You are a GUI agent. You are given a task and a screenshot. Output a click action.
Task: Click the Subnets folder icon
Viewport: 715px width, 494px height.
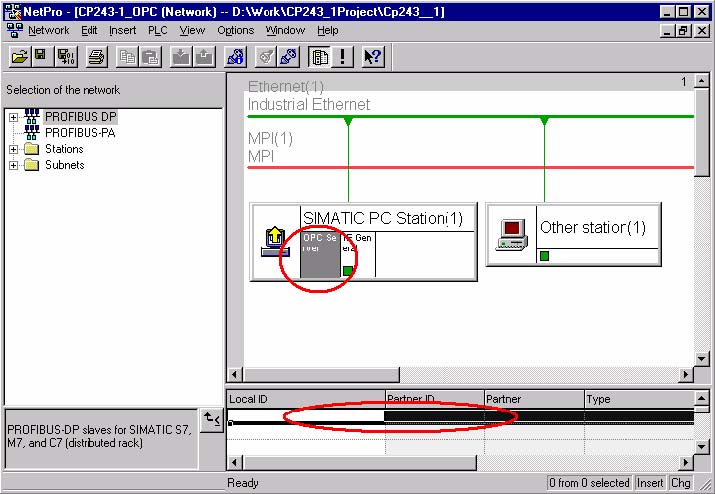tap(31, 165)
